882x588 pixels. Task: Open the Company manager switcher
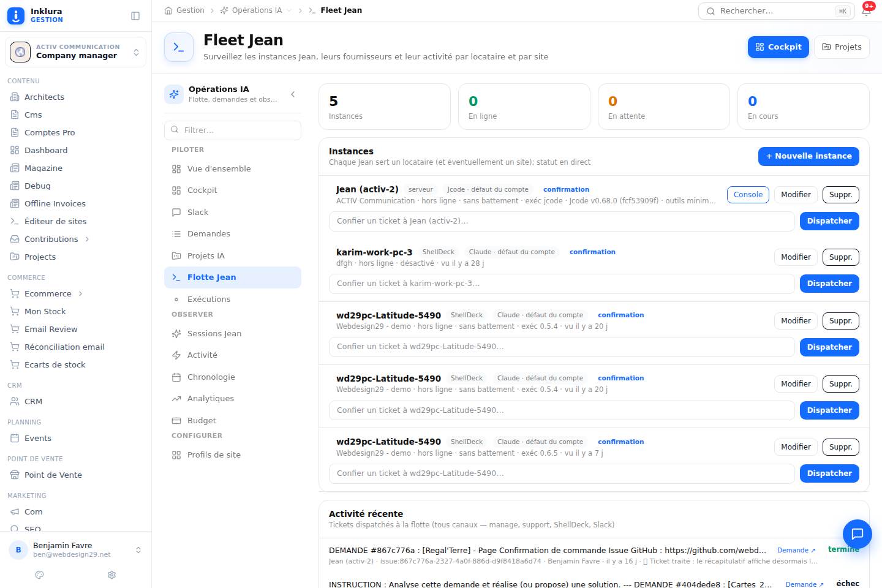[75, 52]
